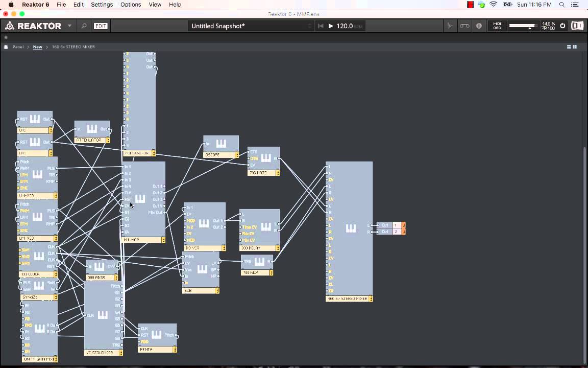
Task: Click the info hints icon in toolbar
Action: [479, 26]
